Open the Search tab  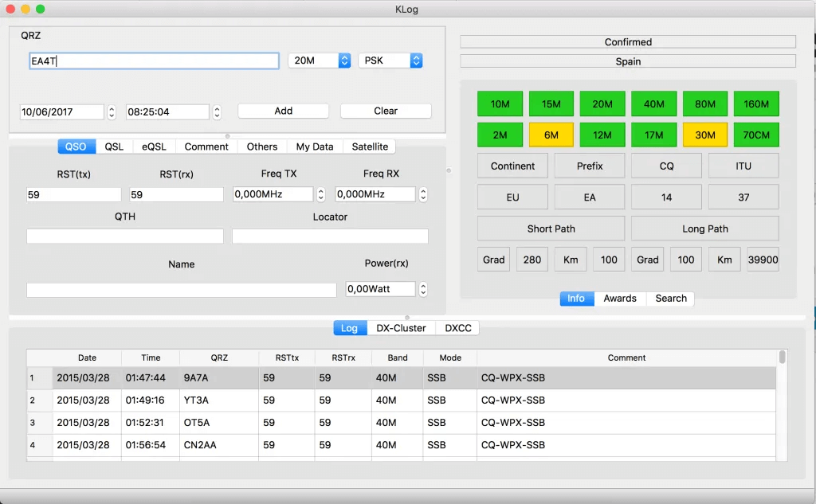(671, 299)
